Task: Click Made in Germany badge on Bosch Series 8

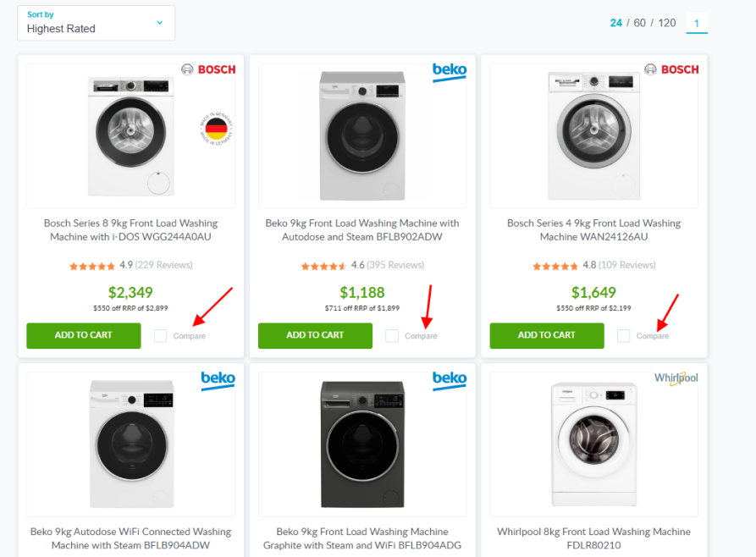Action: (x=215, y=130)
